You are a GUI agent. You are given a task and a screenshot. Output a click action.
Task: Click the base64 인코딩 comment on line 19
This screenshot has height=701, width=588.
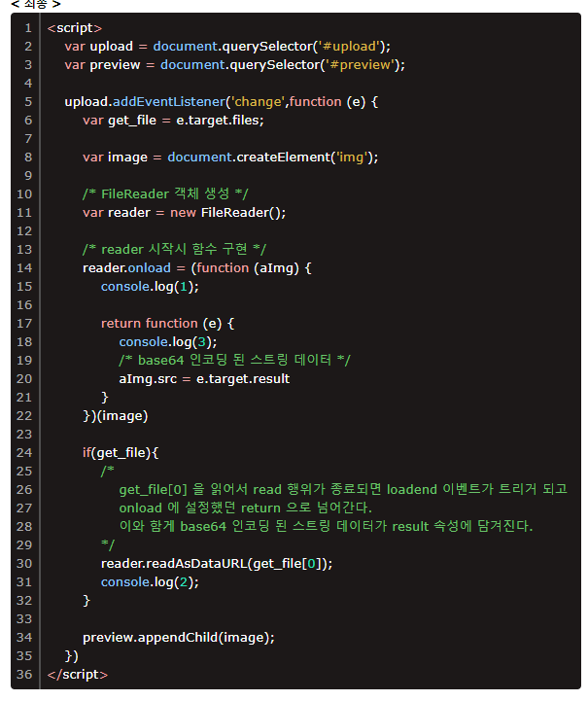[234, 361]
